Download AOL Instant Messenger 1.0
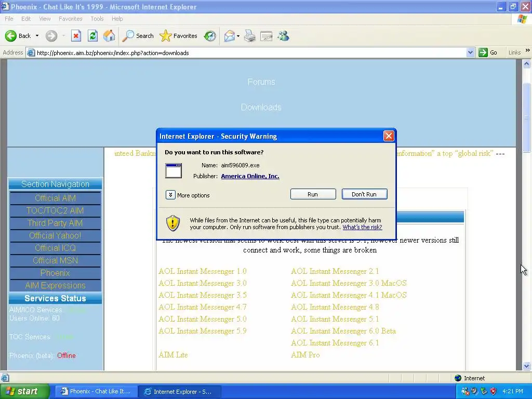 tap(203, 271)
